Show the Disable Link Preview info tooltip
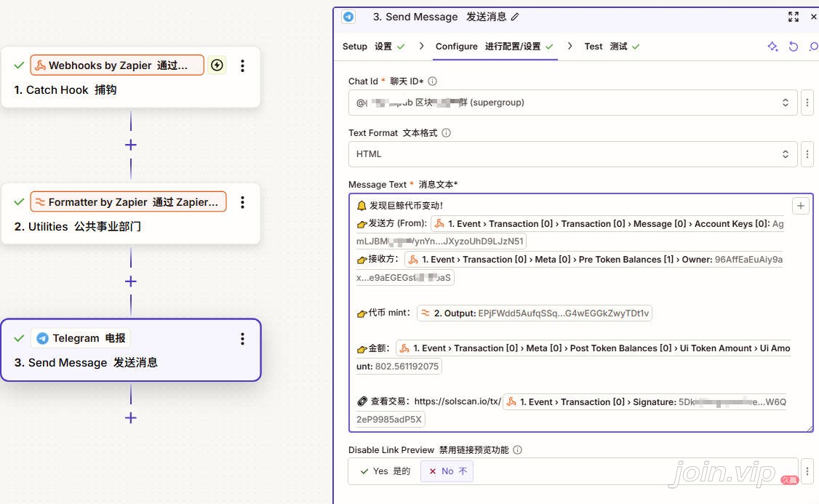Screen dimensions: 819x504 pyautogui.click(x=518, y=449)
